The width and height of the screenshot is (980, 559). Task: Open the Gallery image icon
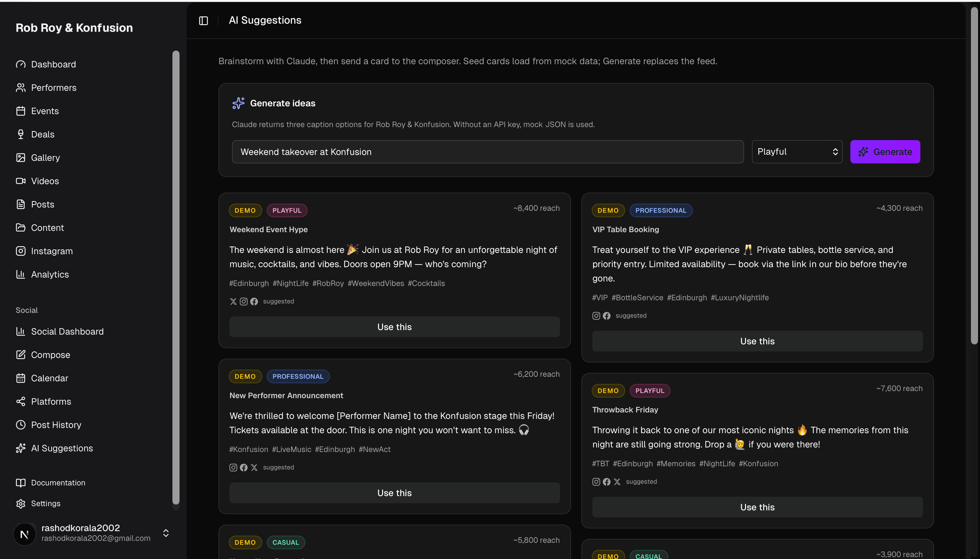pos(21,157)
